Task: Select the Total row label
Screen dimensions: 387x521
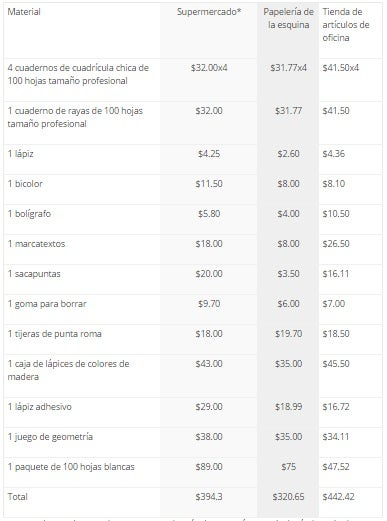Action: [x=18, y=497]
